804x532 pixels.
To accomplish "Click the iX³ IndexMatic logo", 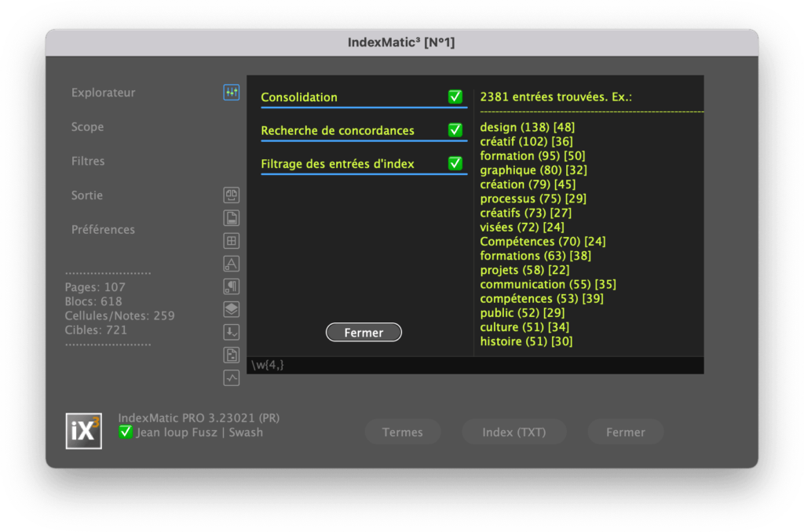I will point(83,431).
